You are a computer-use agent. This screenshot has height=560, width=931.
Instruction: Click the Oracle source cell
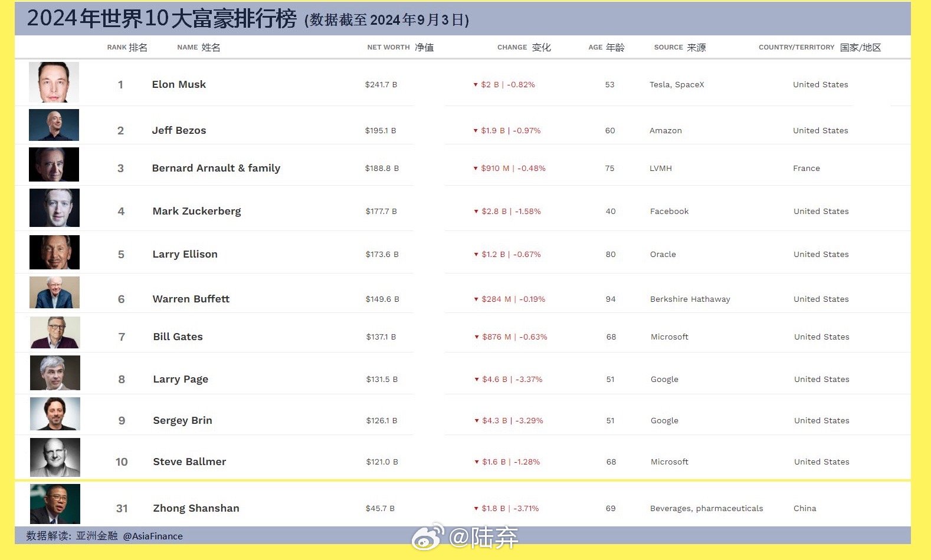(663, 255)
